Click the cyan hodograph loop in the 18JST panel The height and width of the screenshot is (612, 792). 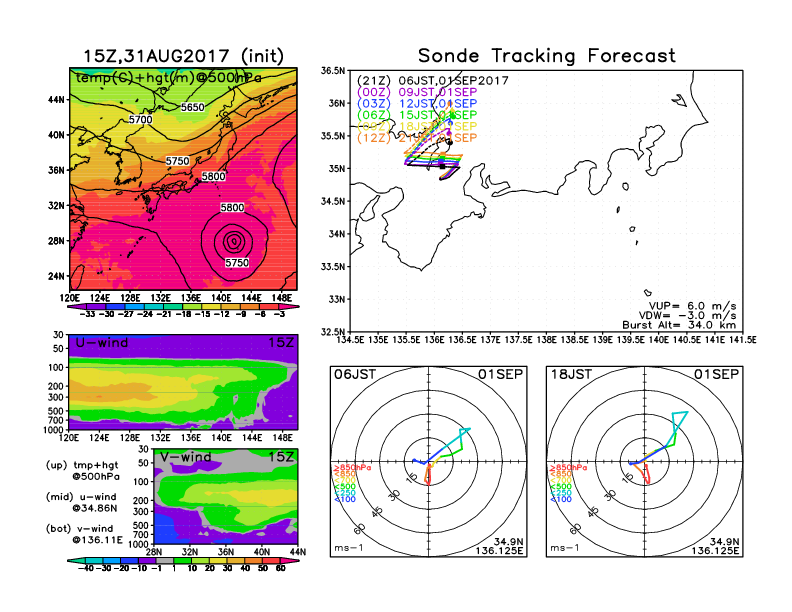pyautogui.click(x=680, y=422)
